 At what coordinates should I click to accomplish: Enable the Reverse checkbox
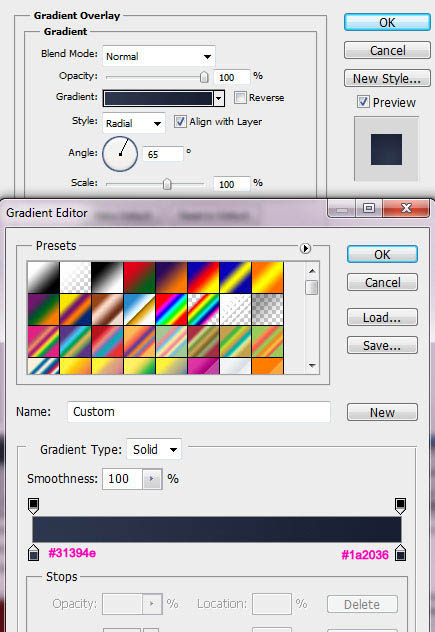pyautogui.click(x=240, y=98)
